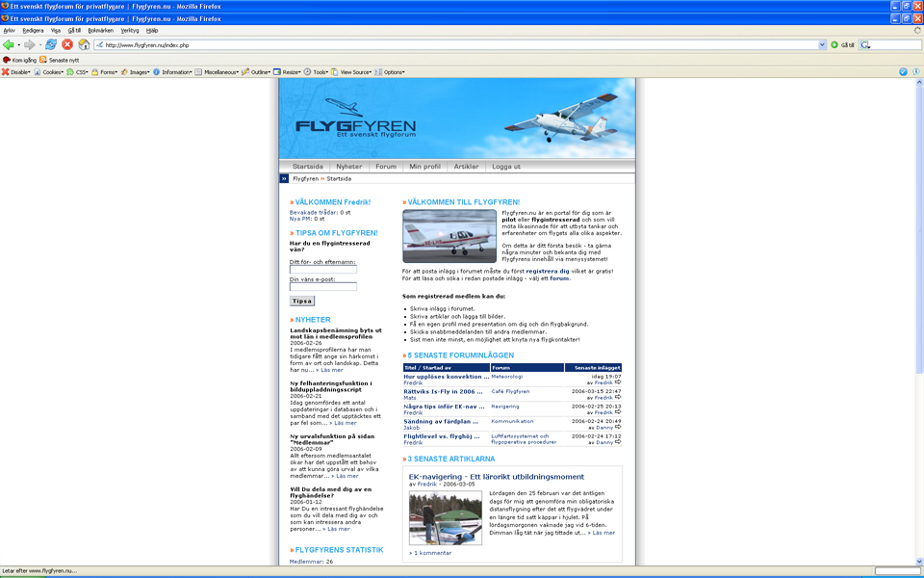Open the Information developer toolbar menu

(172, 72)
